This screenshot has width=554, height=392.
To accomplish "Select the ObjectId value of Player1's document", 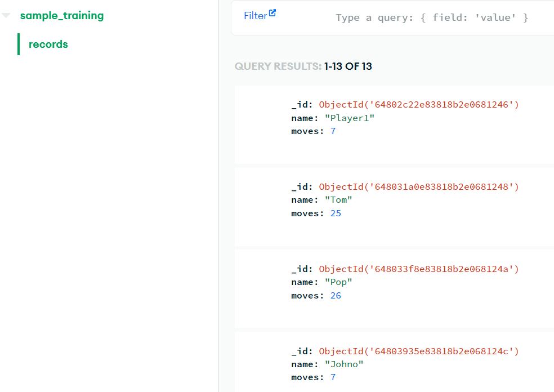I will click(418, 104).
